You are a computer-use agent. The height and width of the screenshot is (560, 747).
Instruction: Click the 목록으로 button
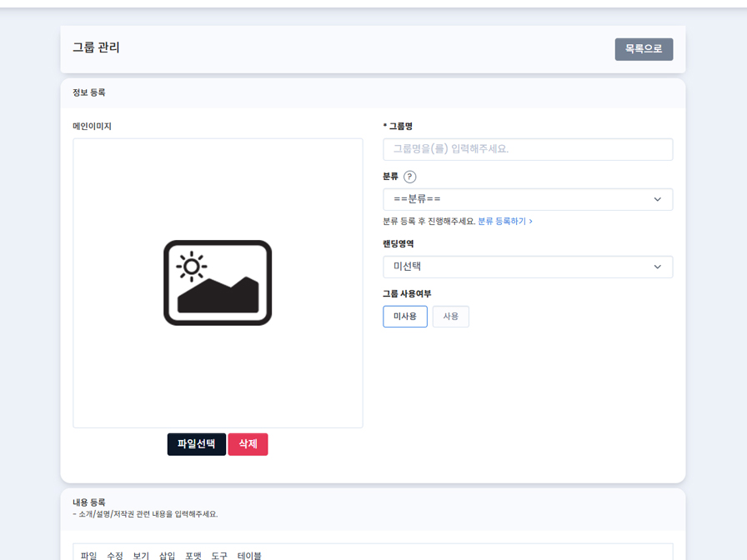(644, 49)
